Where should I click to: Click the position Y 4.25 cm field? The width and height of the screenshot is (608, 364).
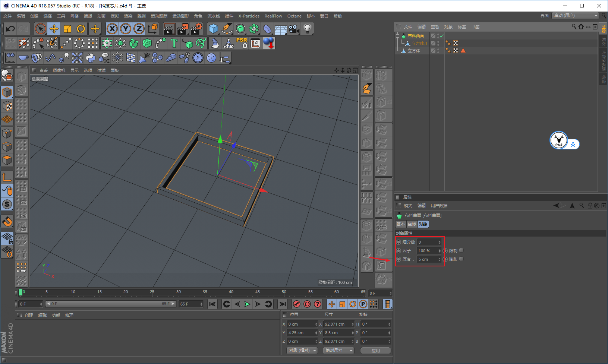click(x=300, y=333)
